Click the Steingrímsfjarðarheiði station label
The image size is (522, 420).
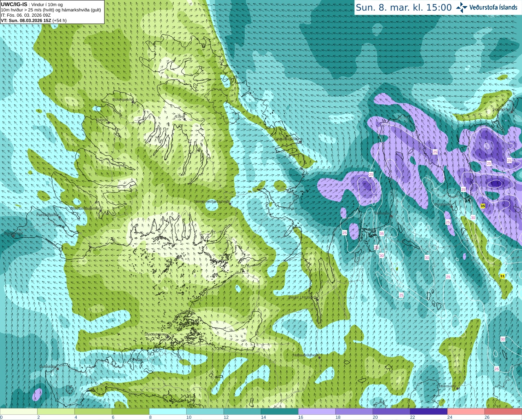tap(212, 201)
